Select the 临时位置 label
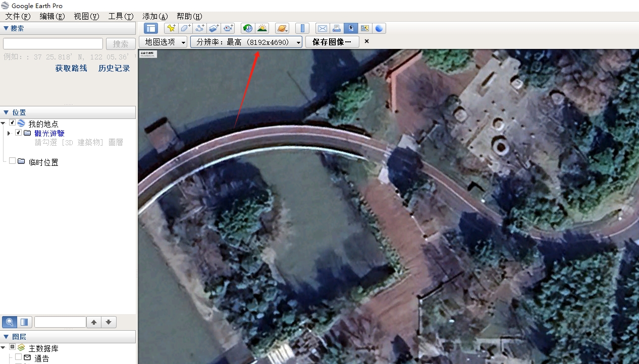The image size is (639, 364). coord(43,162)
